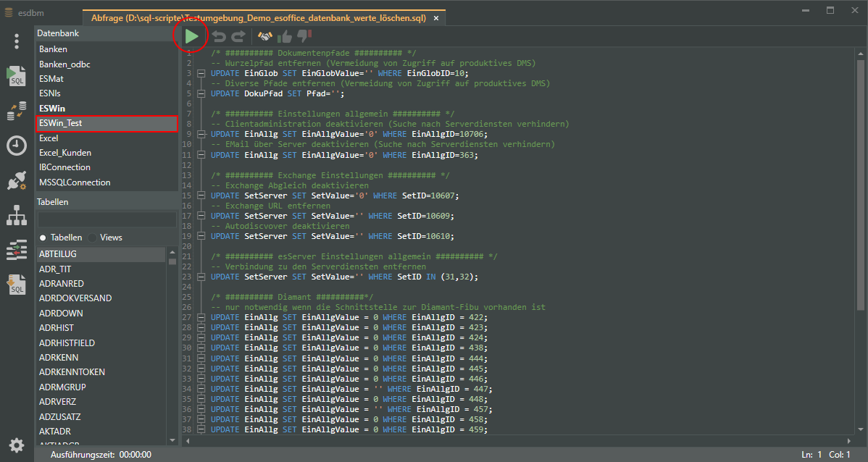Select the Tabellen radio button
The image size is (868, 462).
43,238
